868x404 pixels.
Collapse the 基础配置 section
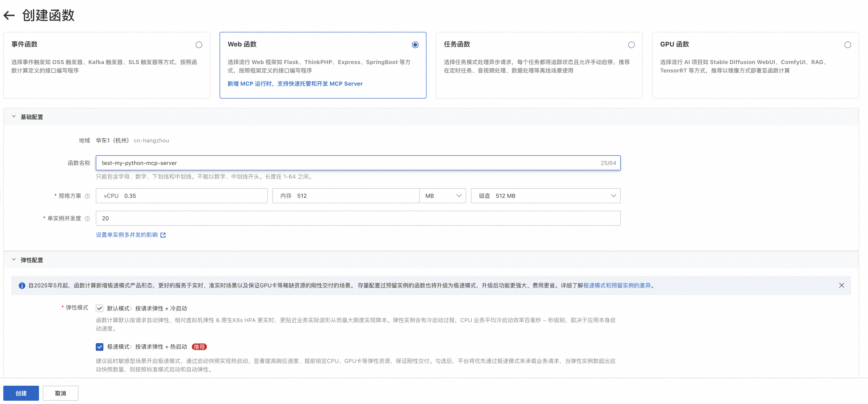tap(14, 117)
